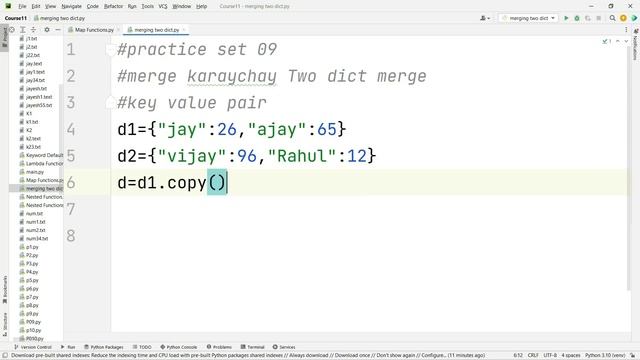The image size is (640, 360).
Task: Open the Problems tool window
Action: pyautogui.click(x=219, y=347)
